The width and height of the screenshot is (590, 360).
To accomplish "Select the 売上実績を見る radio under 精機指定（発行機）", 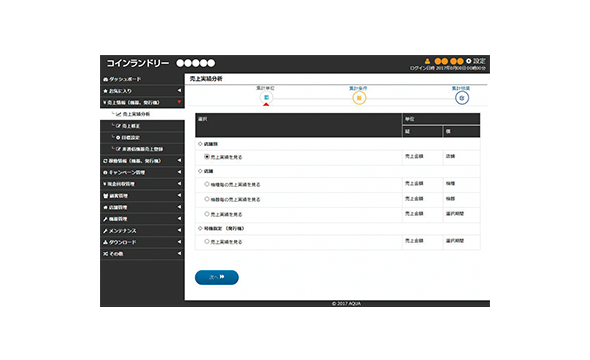I will coord(207,241).
